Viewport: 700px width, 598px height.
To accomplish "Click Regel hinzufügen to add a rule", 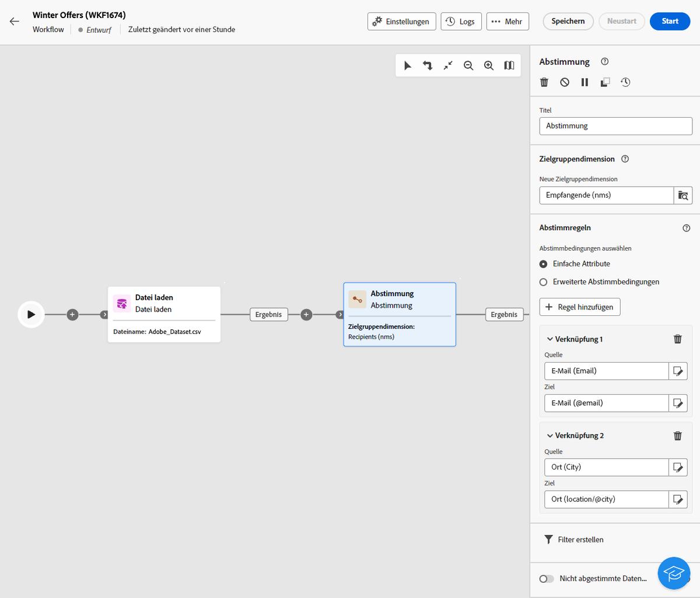I will click(x=579, y=307).
